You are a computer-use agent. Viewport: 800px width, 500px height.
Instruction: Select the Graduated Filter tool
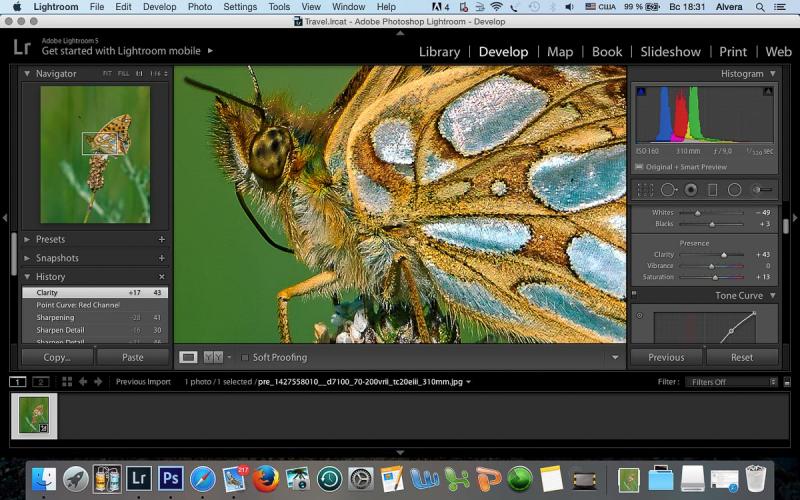tap(713, 190)
